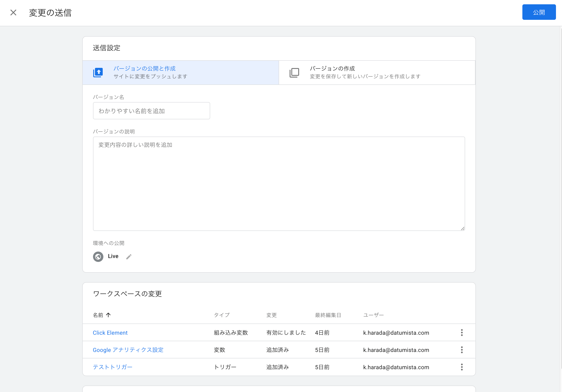The width and height of the screenshot is (562, 392).
Task: Click the publish-and-create upload icon
Action: tap(98, 72)
